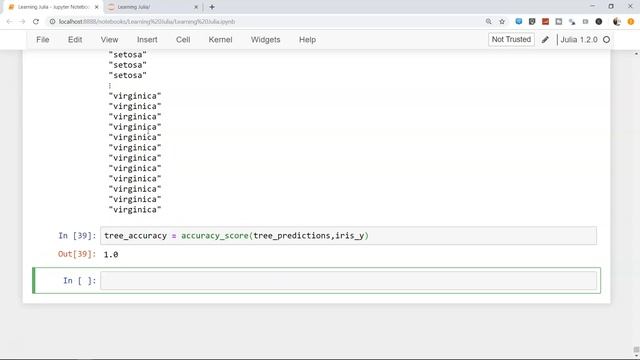Click the light gray rectangle extension icon

pos(585,22)
